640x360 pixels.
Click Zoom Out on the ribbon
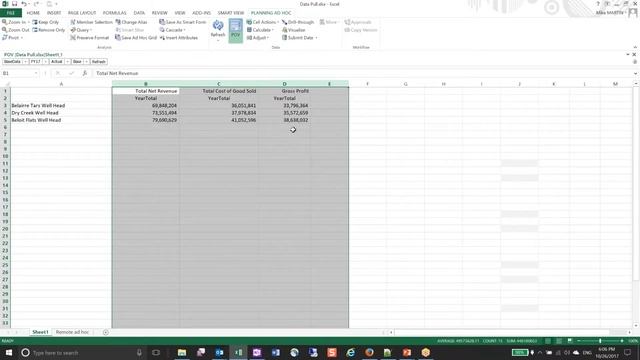pyautogui.click(x=16, y=30)
